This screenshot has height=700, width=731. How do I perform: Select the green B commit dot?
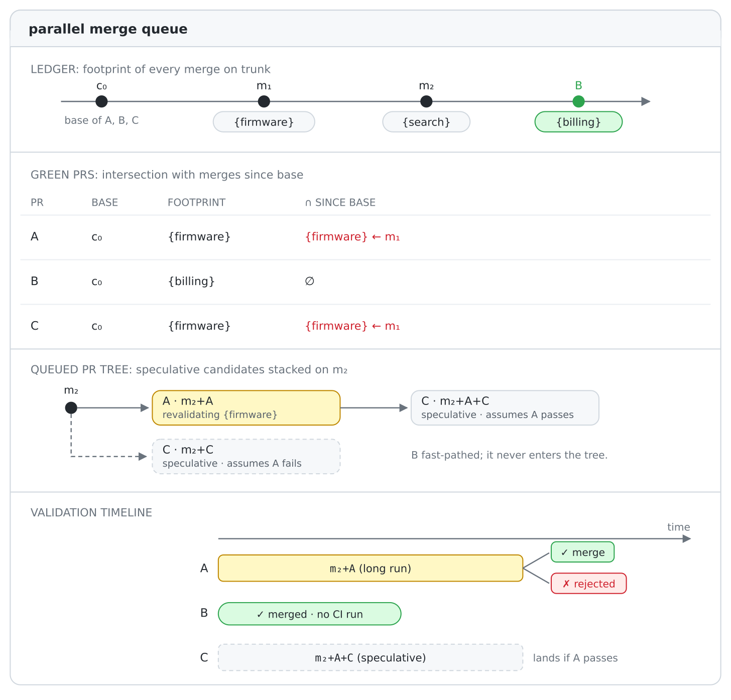tap(578, 101)
